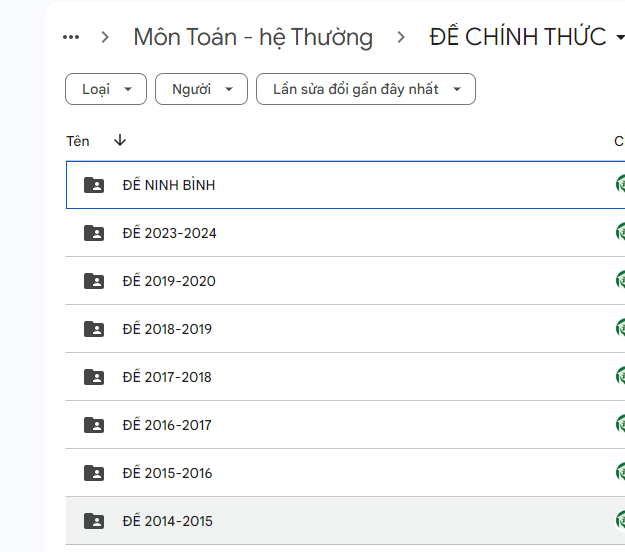Click shared folder icon beside ĐỀ 2019-2020
The image size is (625, 552).
(x=94, y=281)
